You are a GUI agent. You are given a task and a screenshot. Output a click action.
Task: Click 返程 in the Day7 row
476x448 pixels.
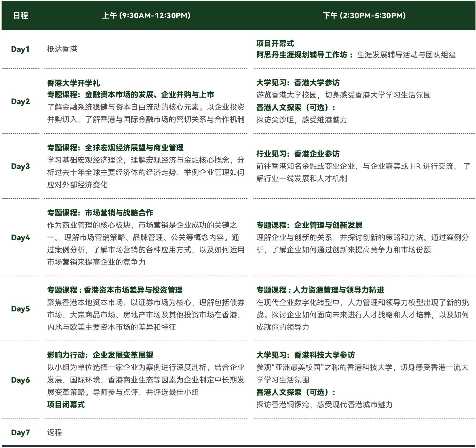[55, 432]
